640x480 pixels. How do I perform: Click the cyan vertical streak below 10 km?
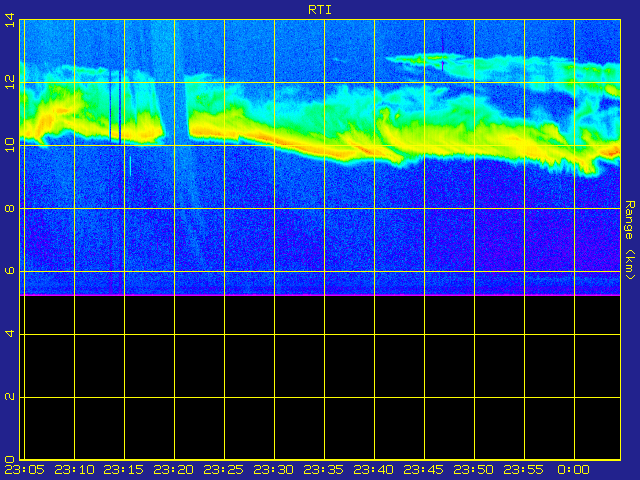point(130,166)
